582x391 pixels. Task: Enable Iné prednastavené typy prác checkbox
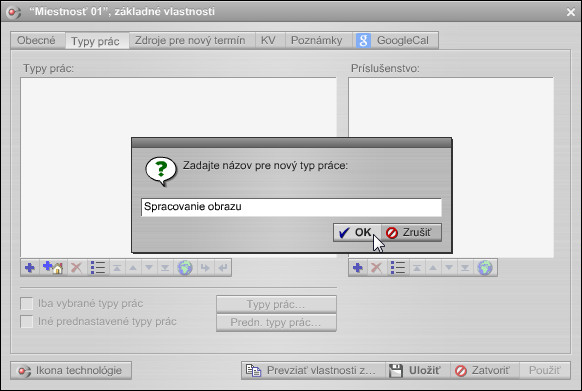pyautogui.click(x=26, y=321)
